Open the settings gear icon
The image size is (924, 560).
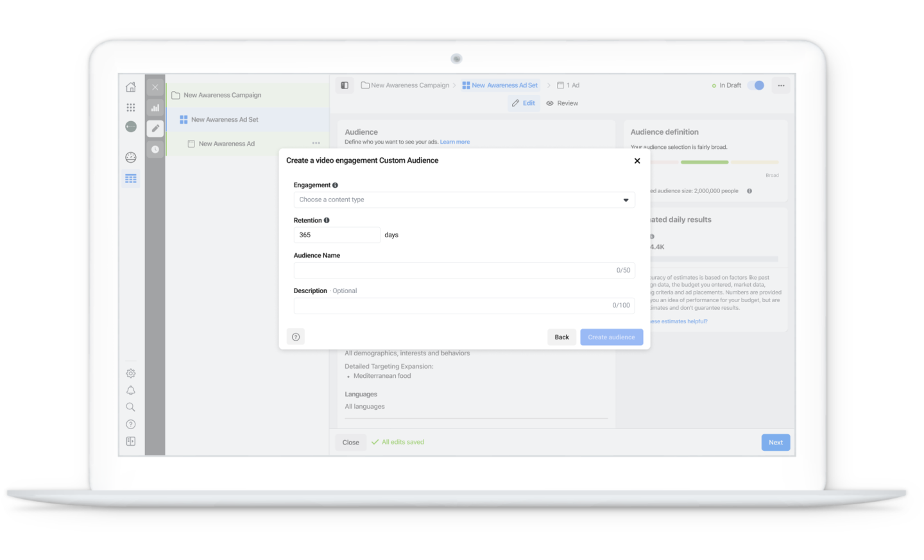pyautogui.click(x=131, y=373)
